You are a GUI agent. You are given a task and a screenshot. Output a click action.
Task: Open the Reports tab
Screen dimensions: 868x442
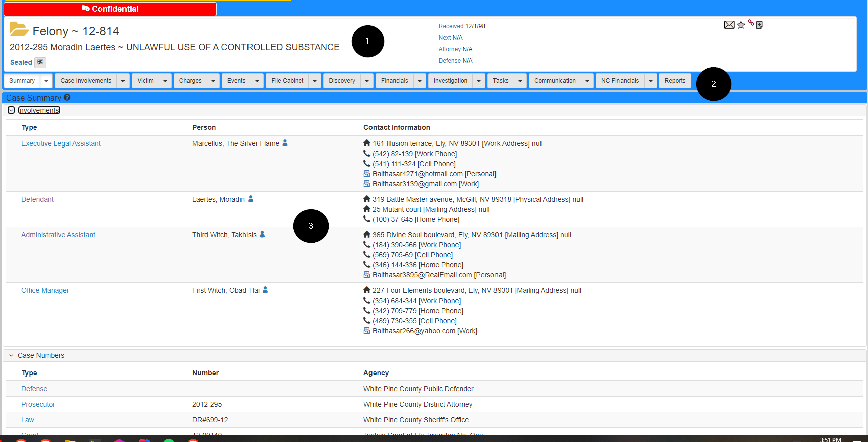pyautogui.click(x=674, y=81)
